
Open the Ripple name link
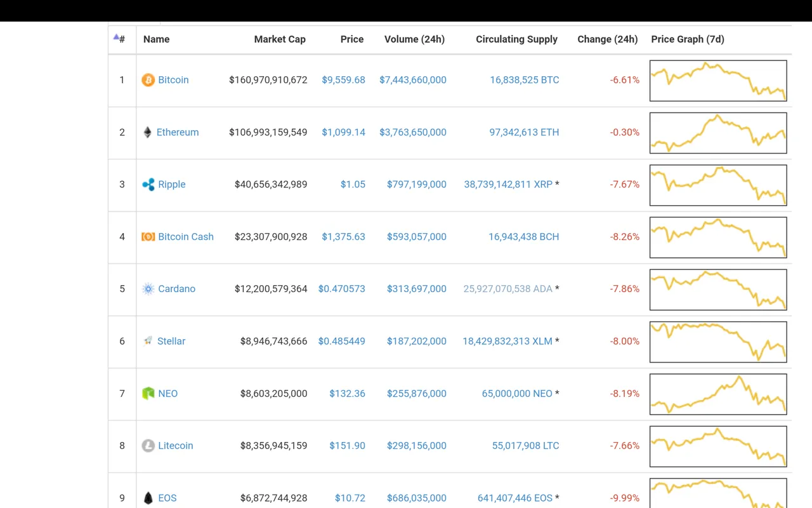tap(172, 185)
